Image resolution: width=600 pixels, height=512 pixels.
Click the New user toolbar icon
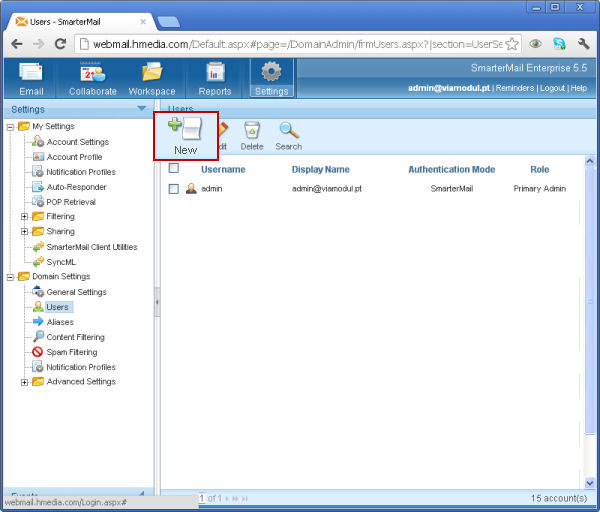pyautogui.click(x=185, y=129)
